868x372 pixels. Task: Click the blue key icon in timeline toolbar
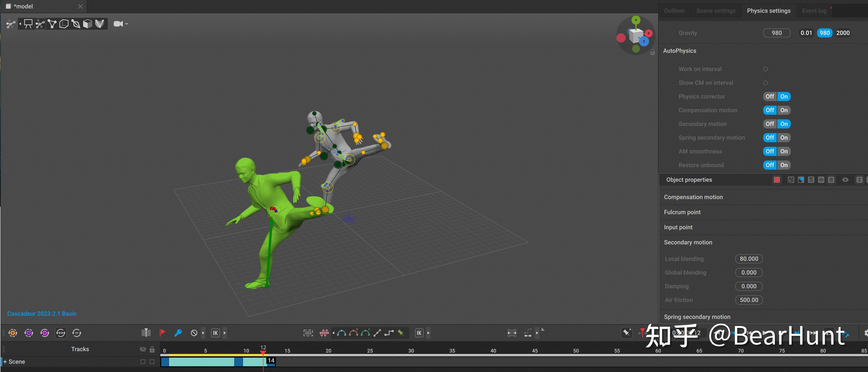178,333
